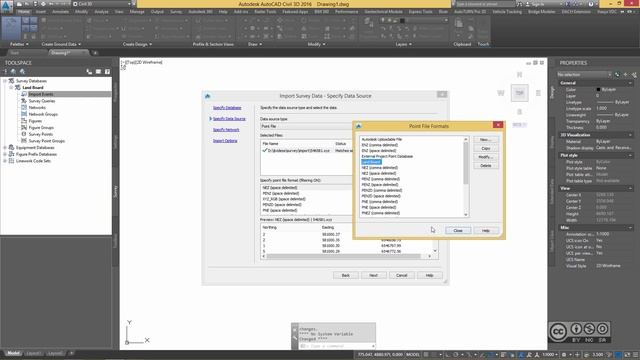640x360 pixels.
Task: Click Next in Import Survey Data dialog
Action: [x=373, y=275]
